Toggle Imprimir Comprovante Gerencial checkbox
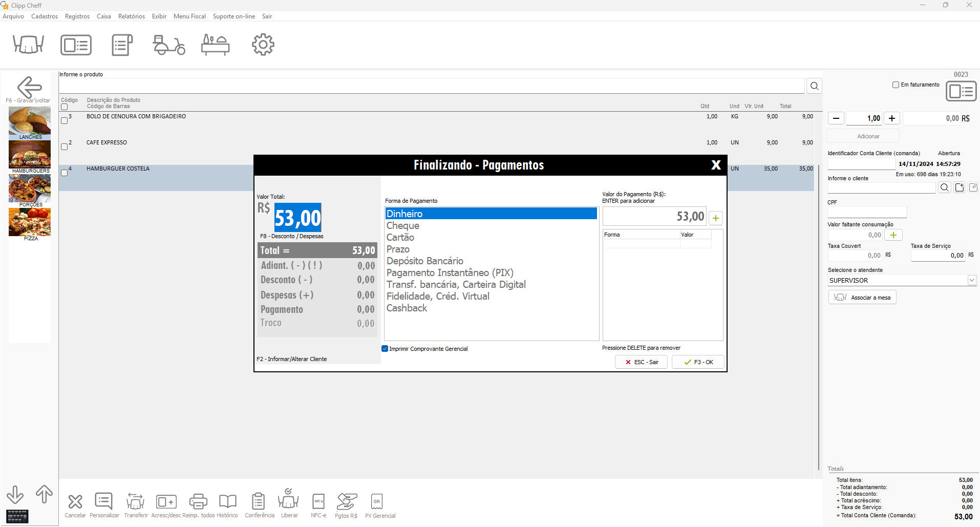This screenshot has height=527, width=980. pyautogui.click(x=385, y=349)
